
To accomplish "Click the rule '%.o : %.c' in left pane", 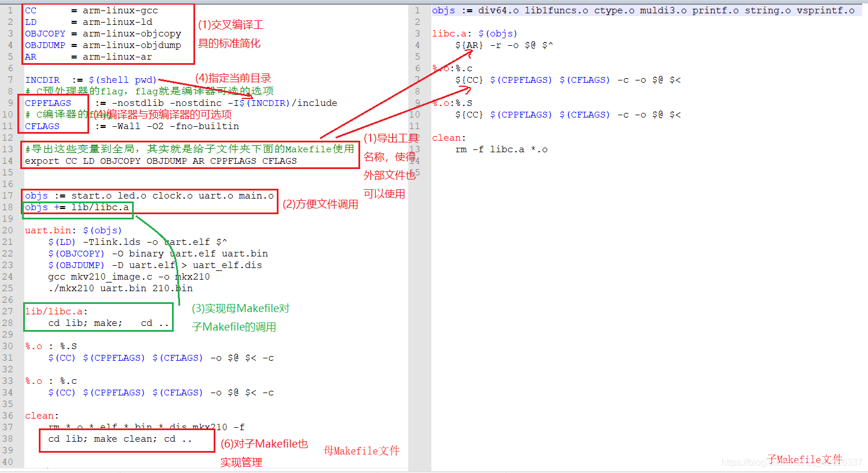I will coord(51,381).
